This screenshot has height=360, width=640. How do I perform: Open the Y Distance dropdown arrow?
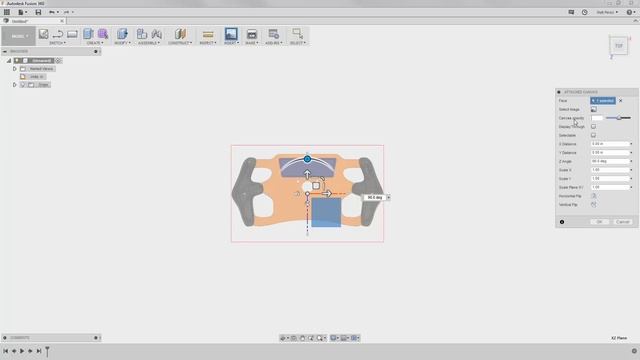pyautogui.click(x=631, y=153)
